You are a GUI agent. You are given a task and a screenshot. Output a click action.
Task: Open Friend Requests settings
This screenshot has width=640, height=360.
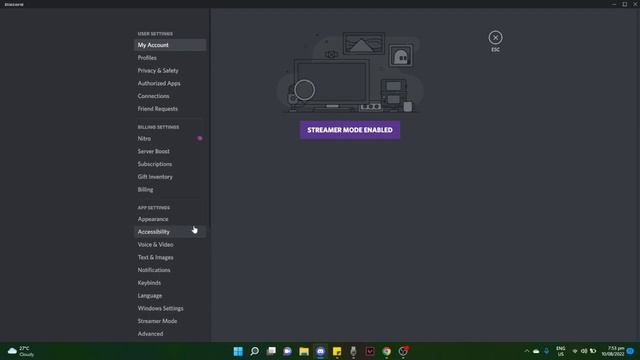(170, 109)
